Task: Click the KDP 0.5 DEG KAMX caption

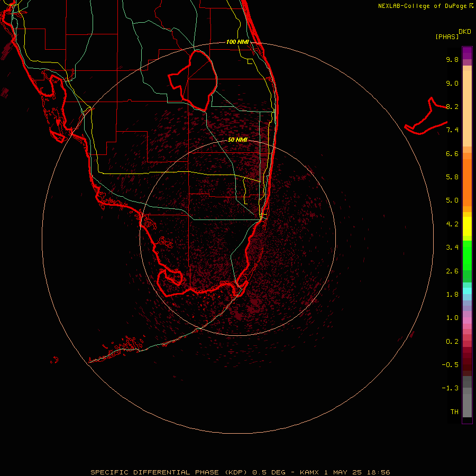Action: click(x=240, y=472)
